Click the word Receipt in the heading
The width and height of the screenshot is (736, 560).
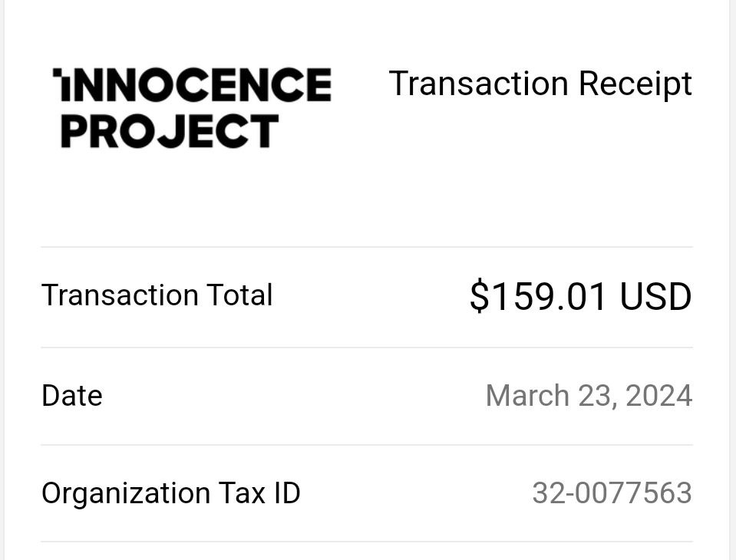(x=635, y=85)
